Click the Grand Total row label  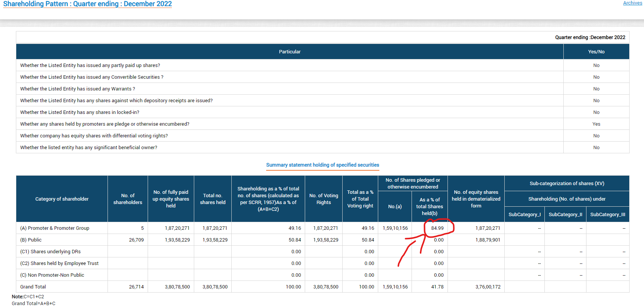click(33, 287)
